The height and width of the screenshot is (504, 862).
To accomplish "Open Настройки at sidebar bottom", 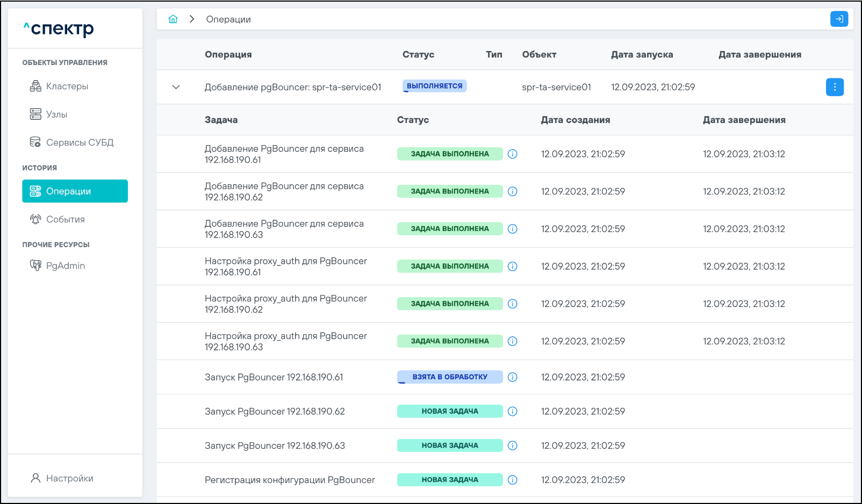I will [69, 478].
